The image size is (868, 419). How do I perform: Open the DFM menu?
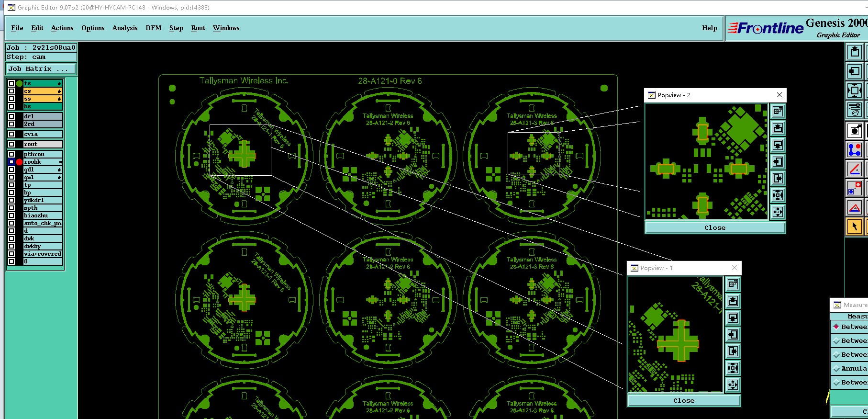[x=154, y=28]
